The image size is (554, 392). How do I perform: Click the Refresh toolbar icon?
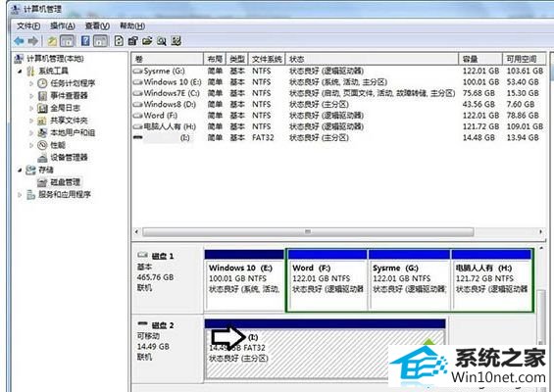click(x=119, y=41)
